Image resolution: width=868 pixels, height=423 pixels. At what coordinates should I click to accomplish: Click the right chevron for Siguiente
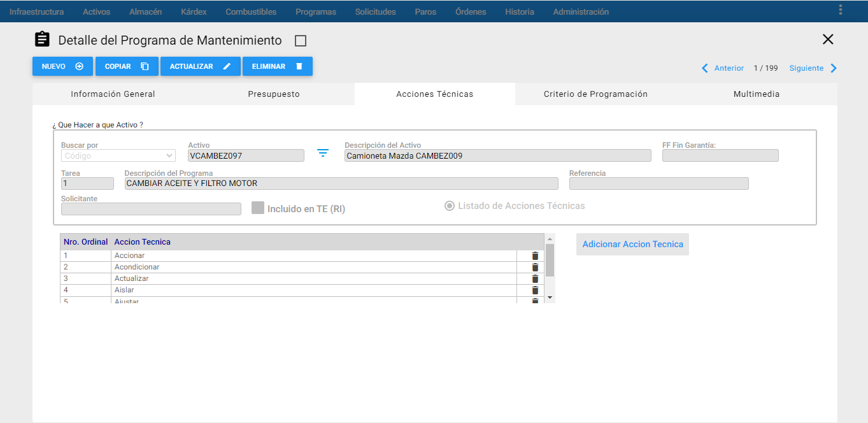point(834,68)
